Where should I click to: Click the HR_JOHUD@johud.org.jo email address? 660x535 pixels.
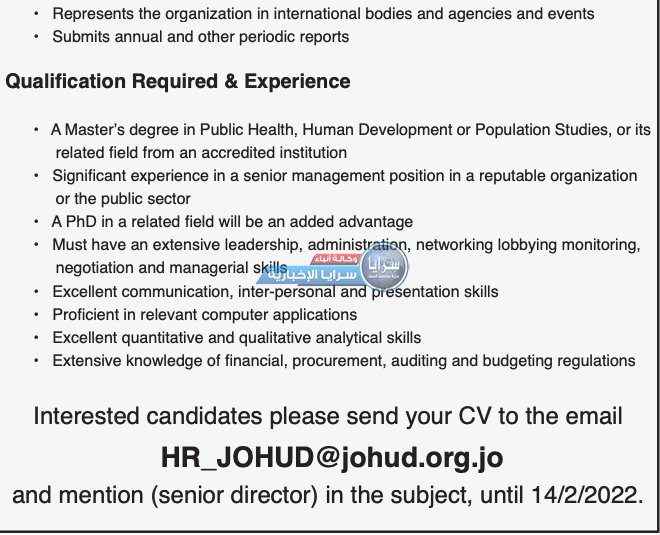[332, 458]
